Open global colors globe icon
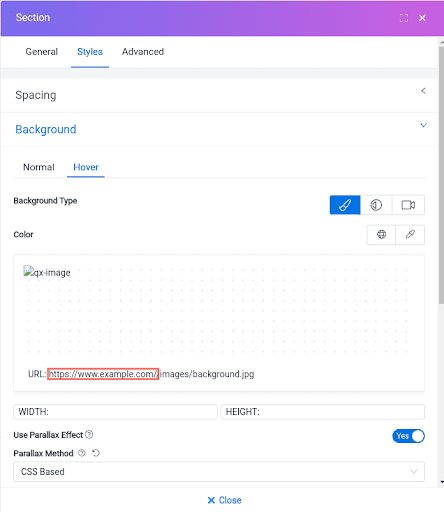The image size is (444, 512). point(381,235)
